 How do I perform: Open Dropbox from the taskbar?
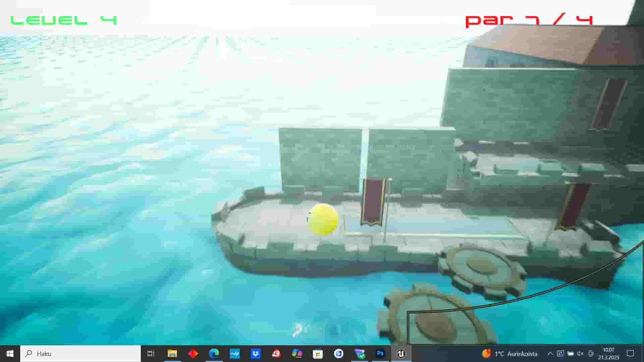(x=255, y=354)
